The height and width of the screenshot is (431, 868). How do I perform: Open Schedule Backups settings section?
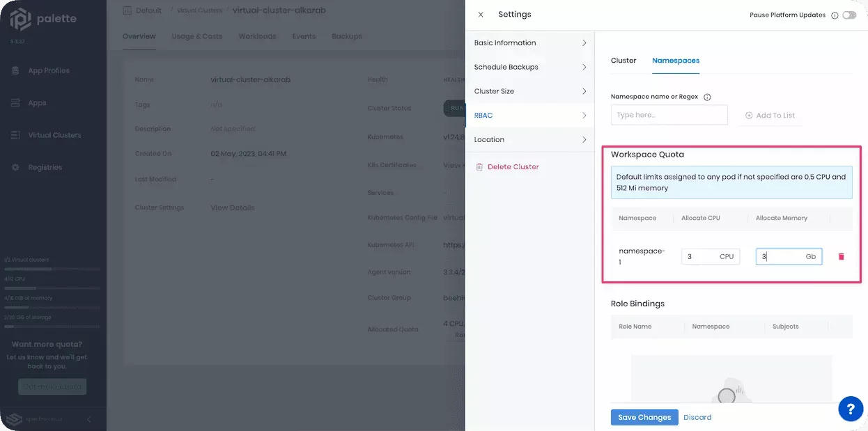pos(529,68)
